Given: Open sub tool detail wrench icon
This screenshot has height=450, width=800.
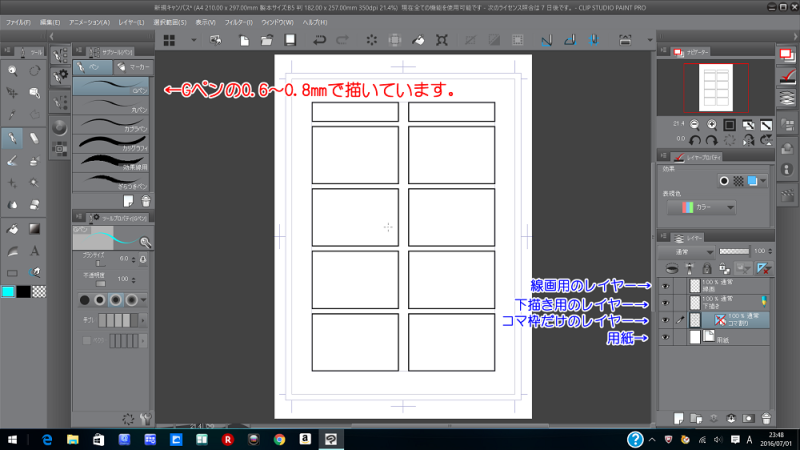Looking at the screenshot, I should click(x=145, y=419).
